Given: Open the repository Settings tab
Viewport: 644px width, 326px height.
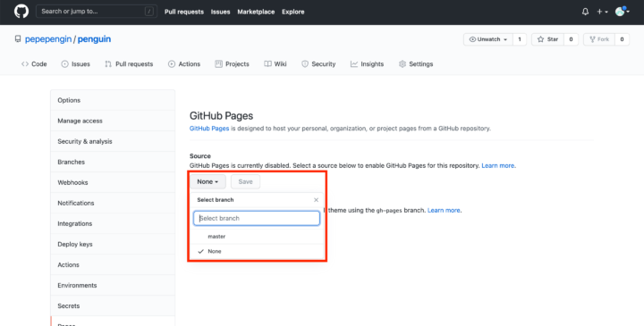Looking at the screenshot, I should click(416, 64).
